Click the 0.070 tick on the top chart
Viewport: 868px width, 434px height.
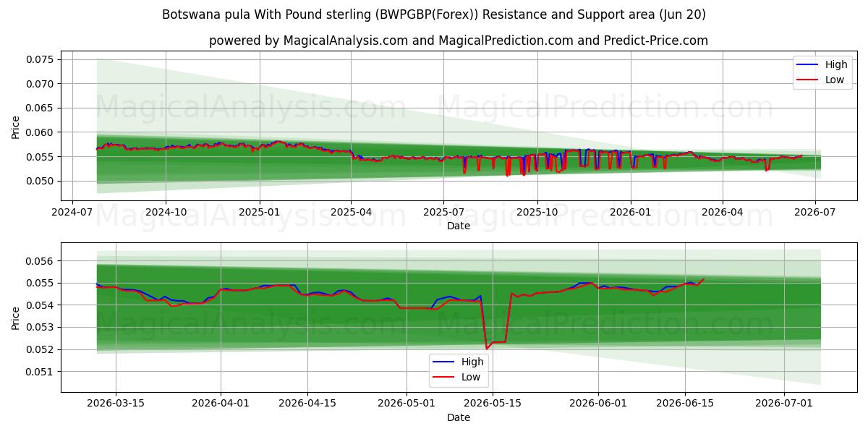click(x=41, y=84)
